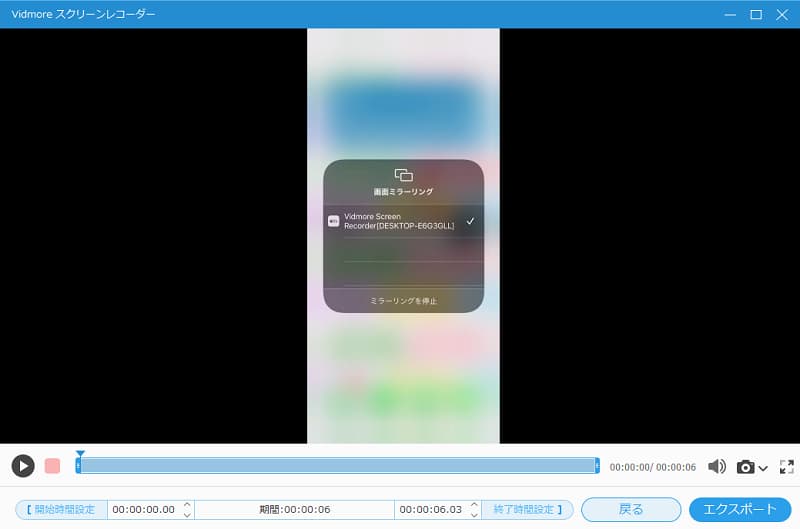Open the dropdown arrow beside the camera
Viewport: 800px width, 529px height.
click(x=763, y=468)
